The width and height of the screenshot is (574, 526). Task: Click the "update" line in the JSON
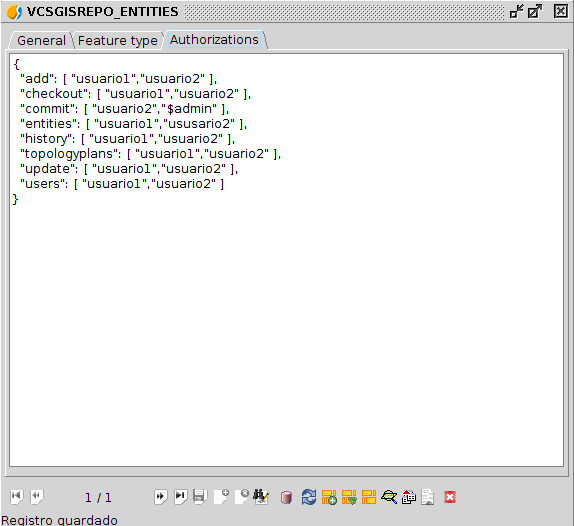pos(129,169)
